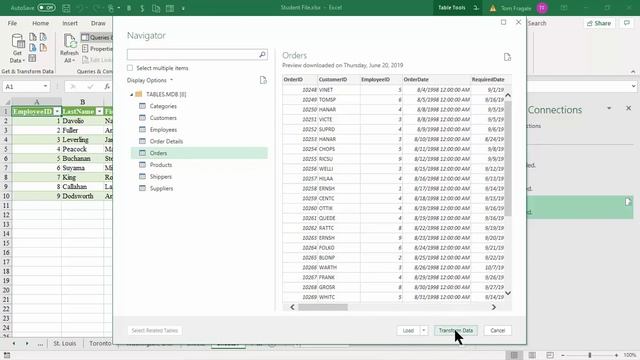Switch to Normal view icon in status bar

(x=514, y=355)
